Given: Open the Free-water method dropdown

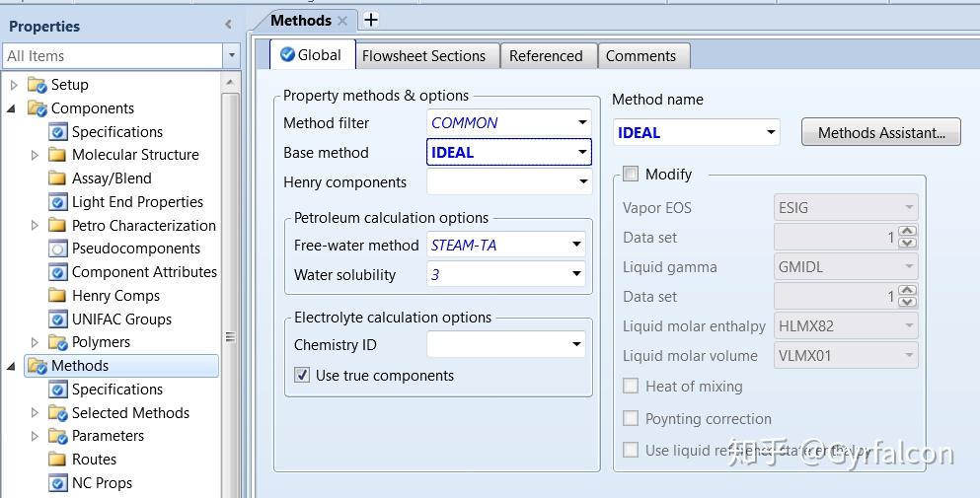Looking at the screenshot, I should coord(576,246).
